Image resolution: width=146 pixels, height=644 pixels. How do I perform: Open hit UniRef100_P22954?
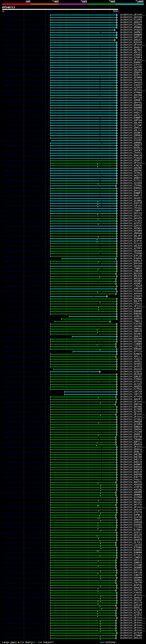131,25
